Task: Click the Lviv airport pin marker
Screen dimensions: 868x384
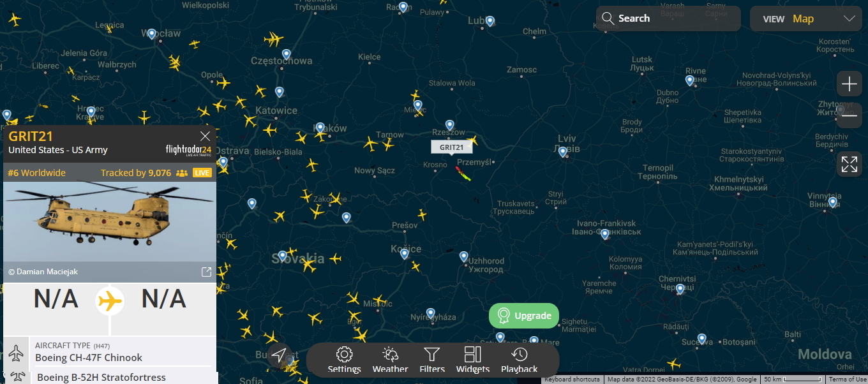Action: click(562, 152)
